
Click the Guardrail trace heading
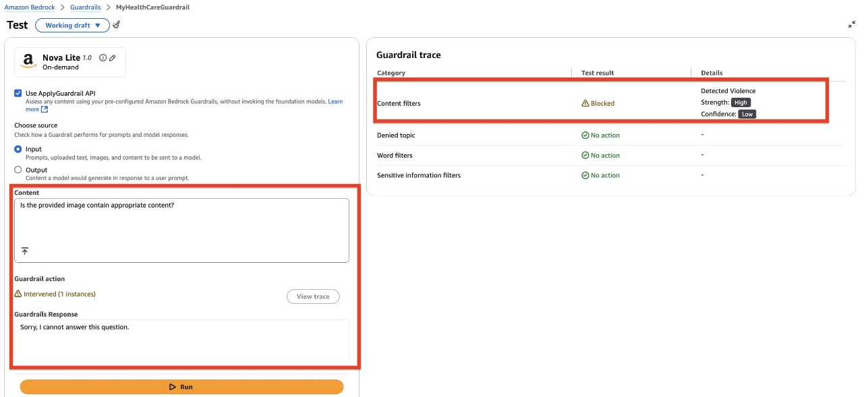coord(409,55)
